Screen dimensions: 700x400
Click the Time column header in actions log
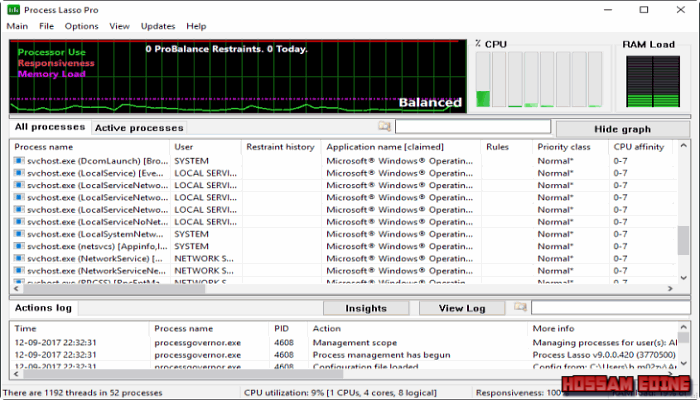tap(79, 329)
